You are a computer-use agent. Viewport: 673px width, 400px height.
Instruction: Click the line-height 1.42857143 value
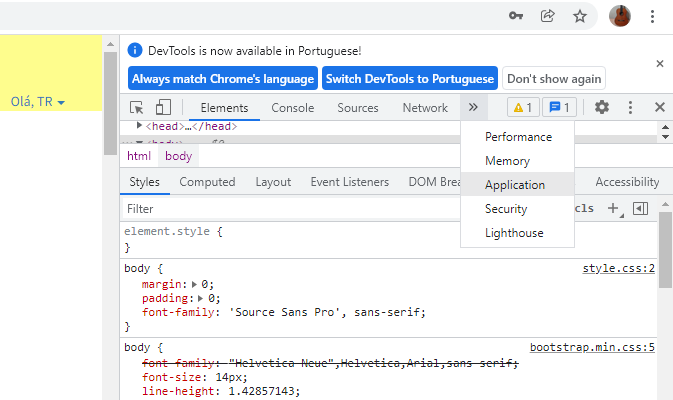[263, 391]
